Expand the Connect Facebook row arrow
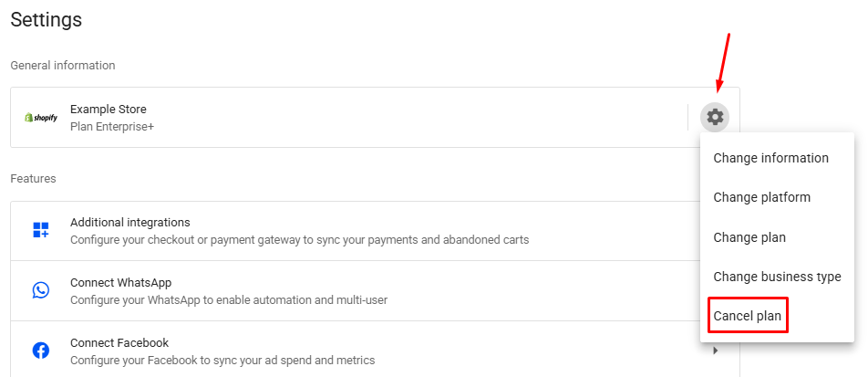This screenshot has width=868, height=377. click(715, 351)
